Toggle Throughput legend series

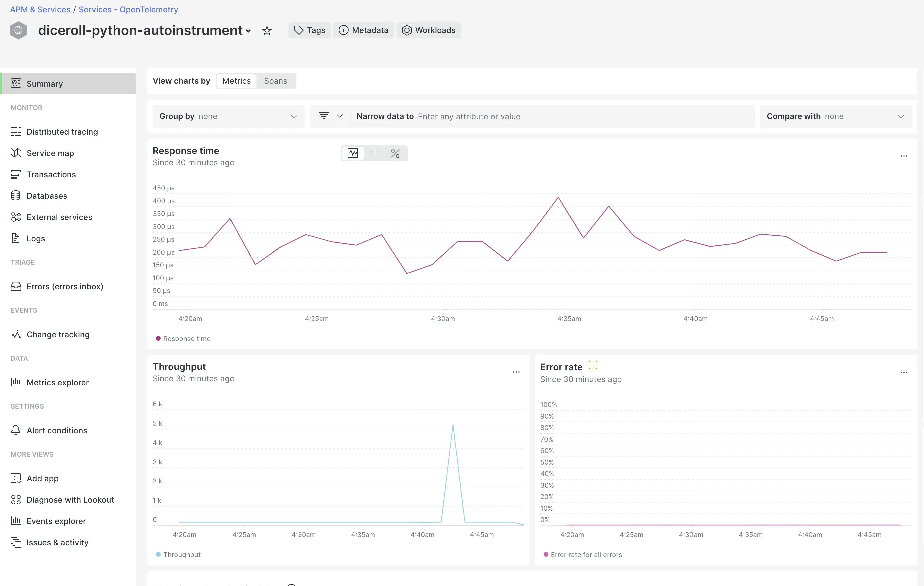[178, 555]
